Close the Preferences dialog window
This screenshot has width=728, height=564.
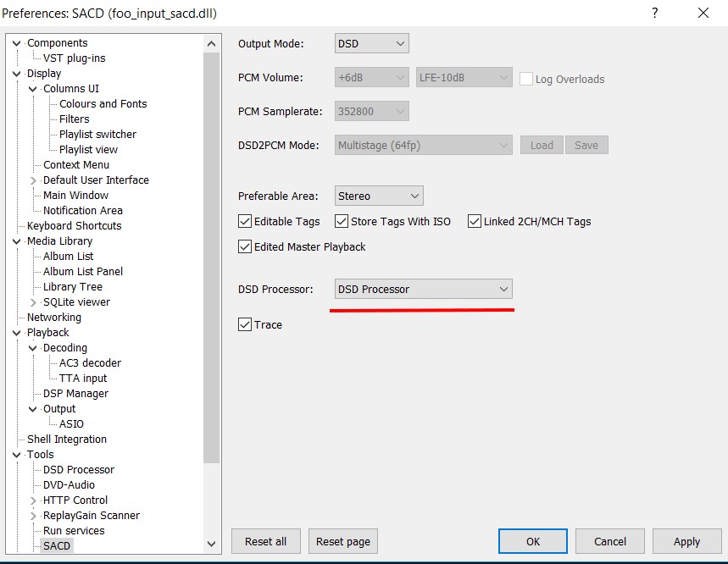(703, 14)
